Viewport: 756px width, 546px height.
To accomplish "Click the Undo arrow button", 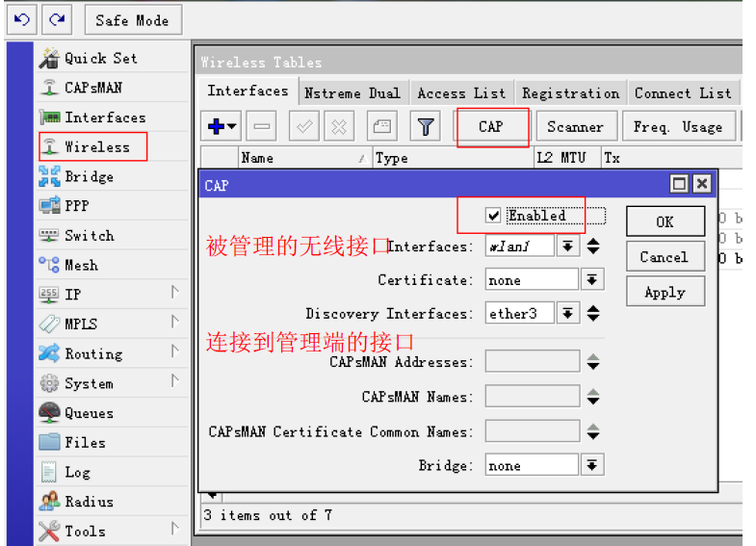I will point(22,20).
